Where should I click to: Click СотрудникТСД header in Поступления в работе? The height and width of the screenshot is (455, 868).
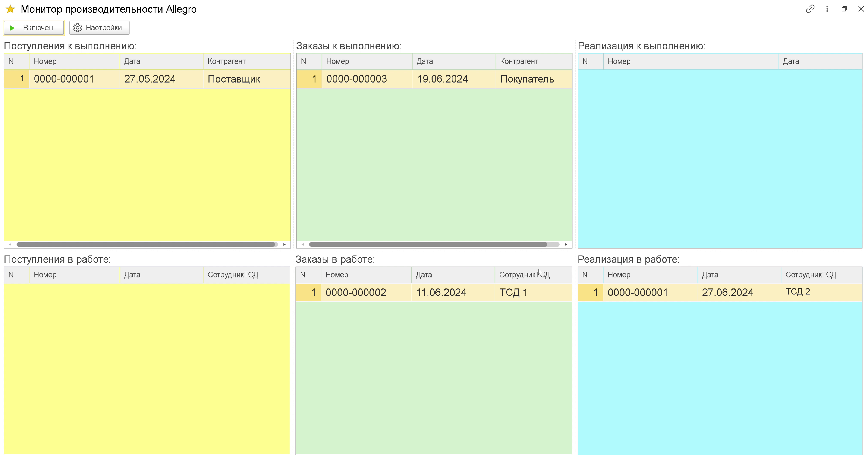pos(247,275)
